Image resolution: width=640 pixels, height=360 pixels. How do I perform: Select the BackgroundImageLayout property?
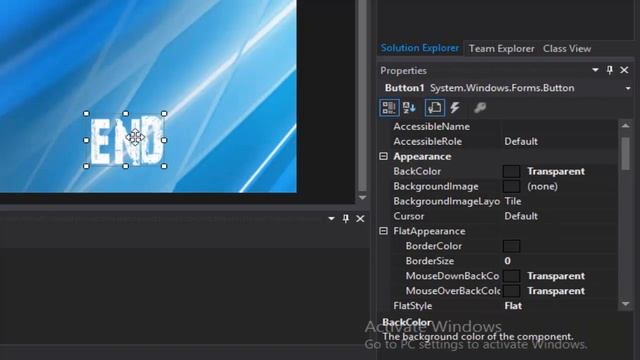click(x=446, y=201)
